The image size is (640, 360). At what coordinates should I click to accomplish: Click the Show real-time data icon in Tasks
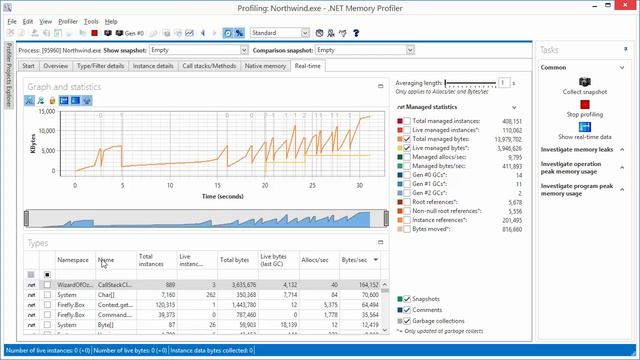(x=585, y=127)
